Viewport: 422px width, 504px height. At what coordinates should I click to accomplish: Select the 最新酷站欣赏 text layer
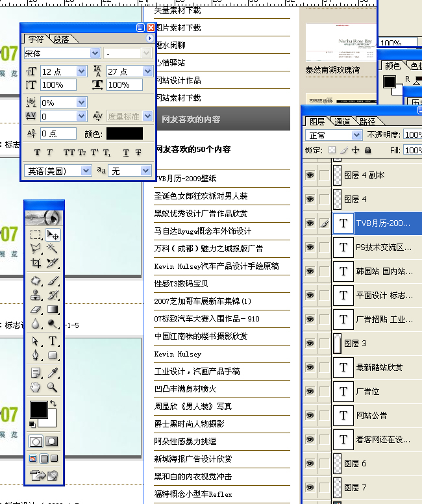377,368
